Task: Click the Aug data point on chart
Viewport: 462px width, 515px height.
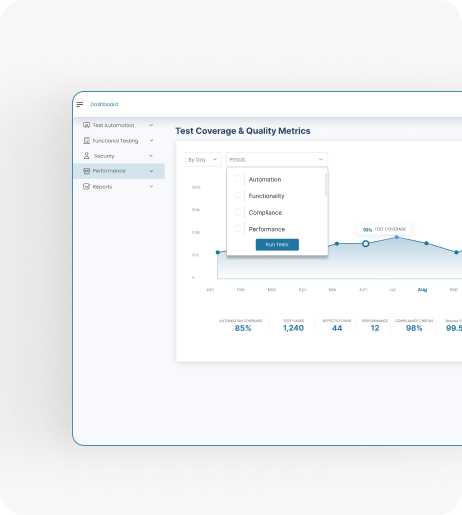Action: (426, 243)
